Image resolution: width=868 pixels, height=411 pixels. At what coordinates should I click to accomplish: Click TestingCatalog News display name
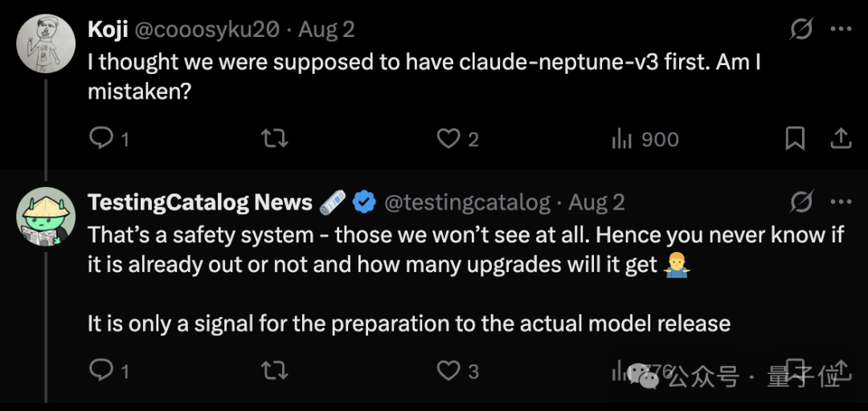200,203
